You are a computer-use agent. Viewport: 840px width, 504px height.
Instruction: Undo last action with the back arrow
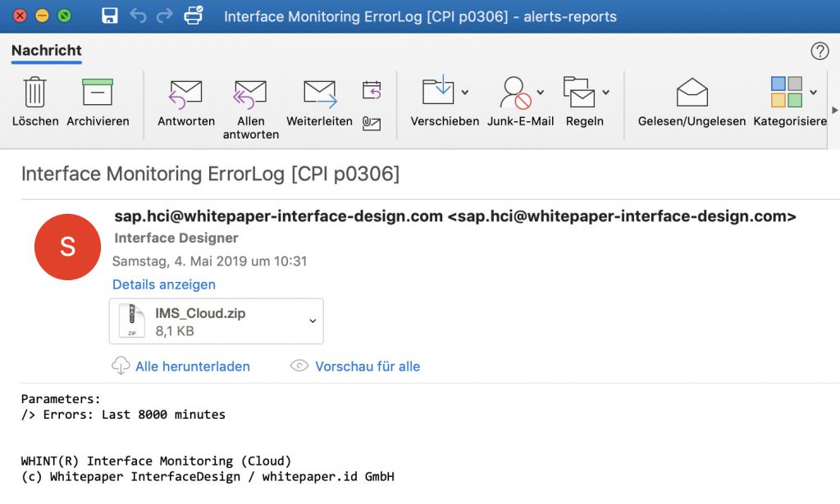(x=139, y=16)
